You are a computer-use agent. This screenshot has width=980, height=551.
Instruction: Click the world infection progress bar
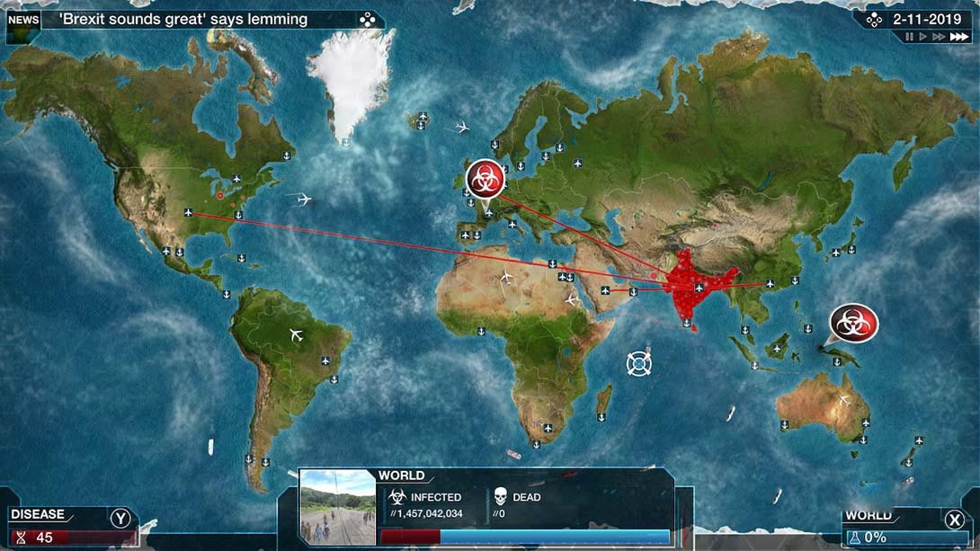525,537
